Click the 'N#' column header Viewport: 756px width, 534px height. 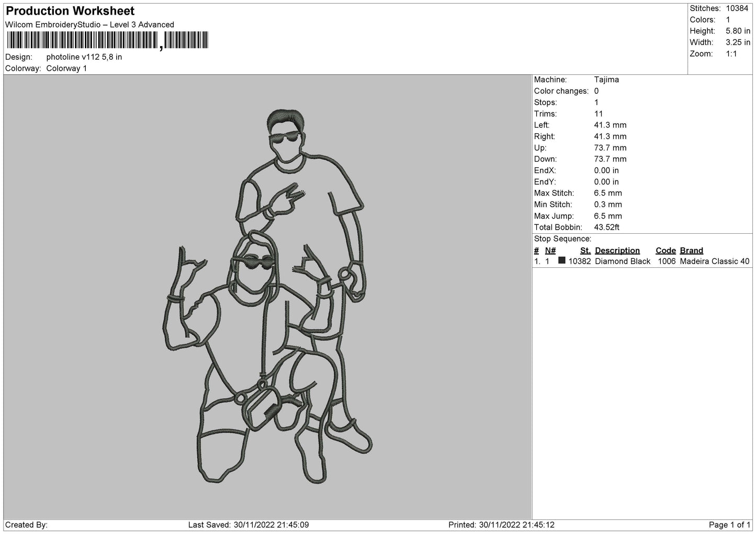(x=550, y=251)
